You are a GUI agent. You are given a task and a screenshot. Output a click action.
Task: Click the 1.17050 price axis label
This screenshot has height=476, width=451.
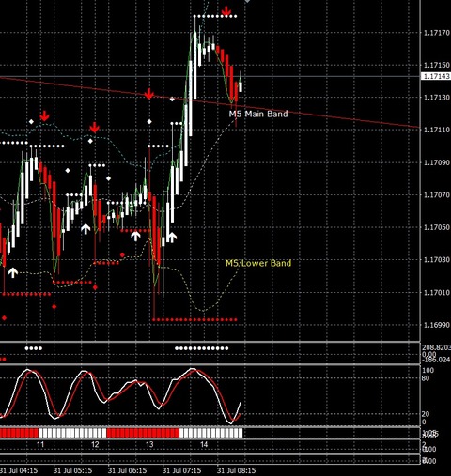tap(437, 227)
